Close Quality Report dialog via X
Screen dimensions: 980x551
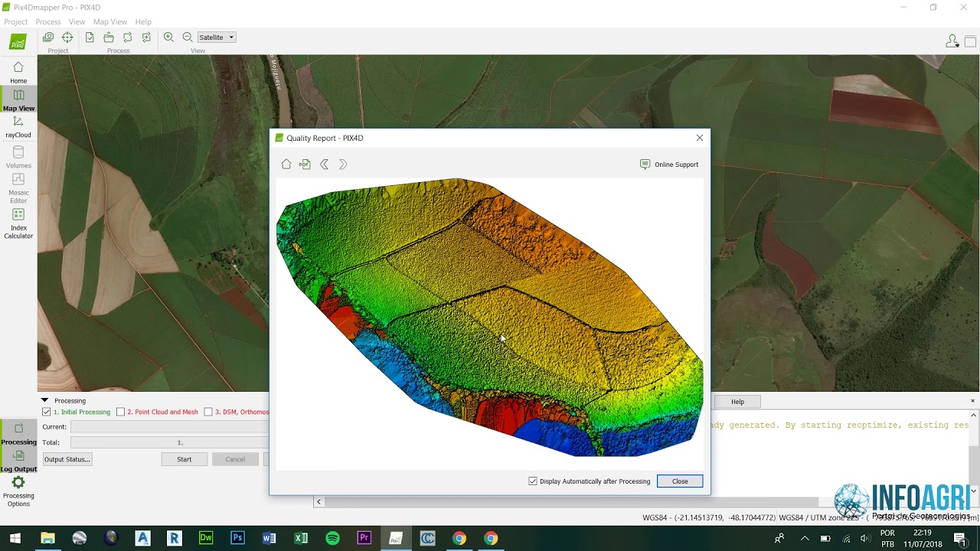tap(699, 138)
